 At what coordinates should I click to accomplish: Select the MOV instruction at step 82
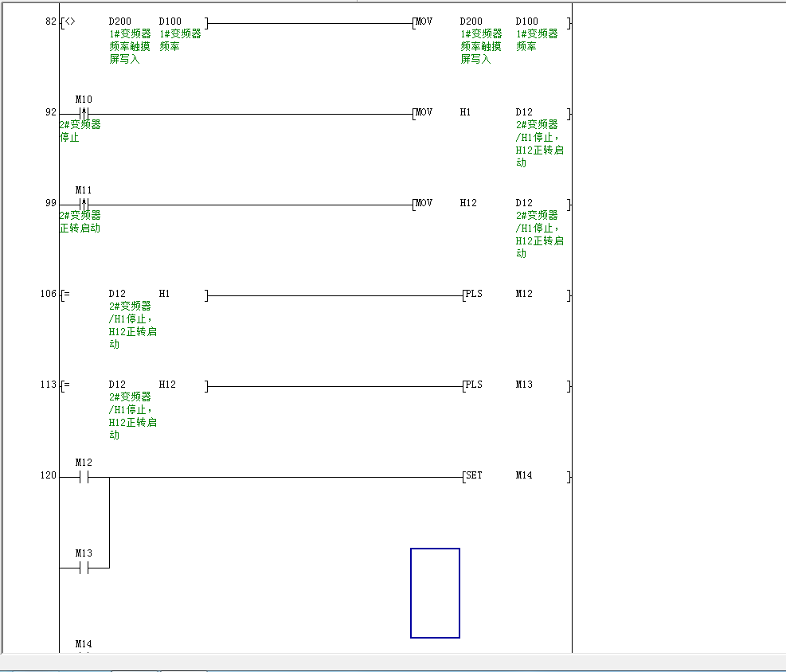coord(424,21)
